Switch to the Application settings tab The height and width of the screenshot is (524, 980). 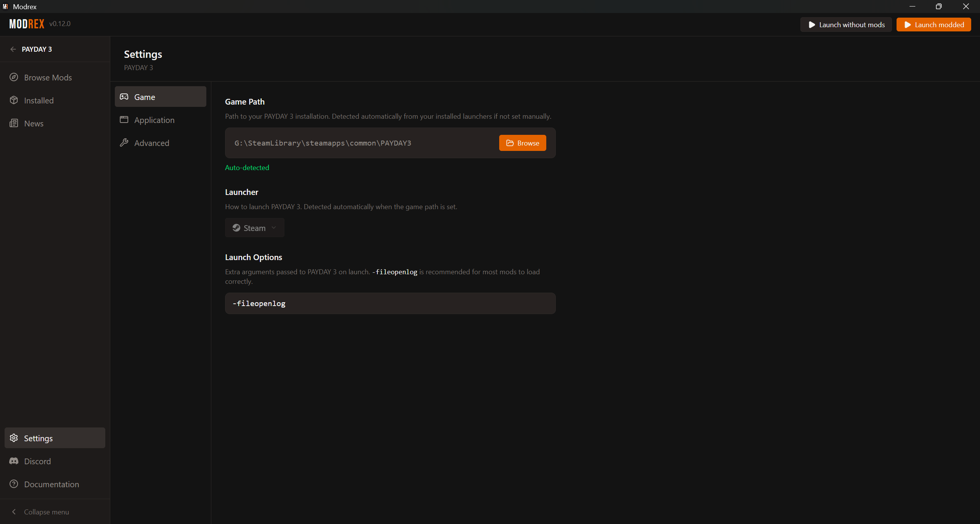point(160,120)
